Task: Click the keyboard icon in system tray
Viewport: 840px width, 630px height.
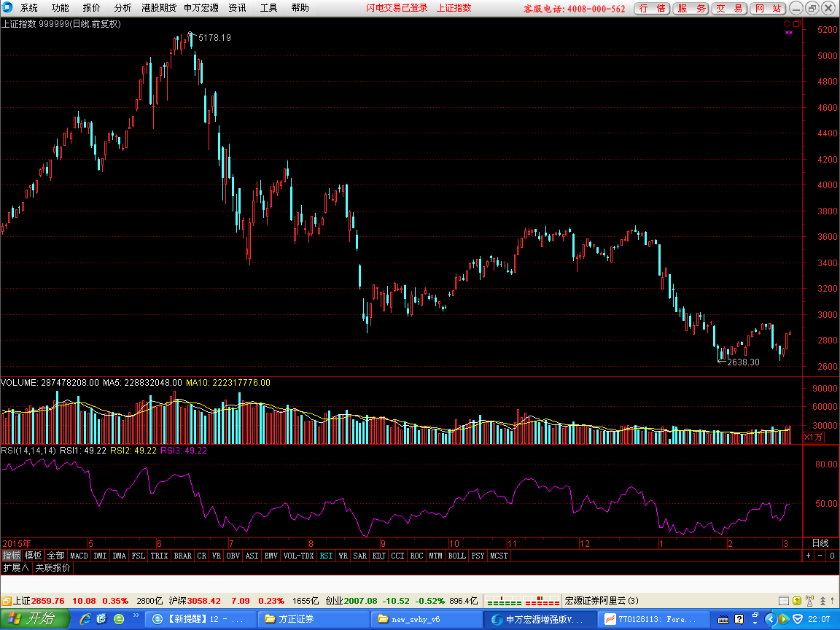Action: (x=723, y=620)
